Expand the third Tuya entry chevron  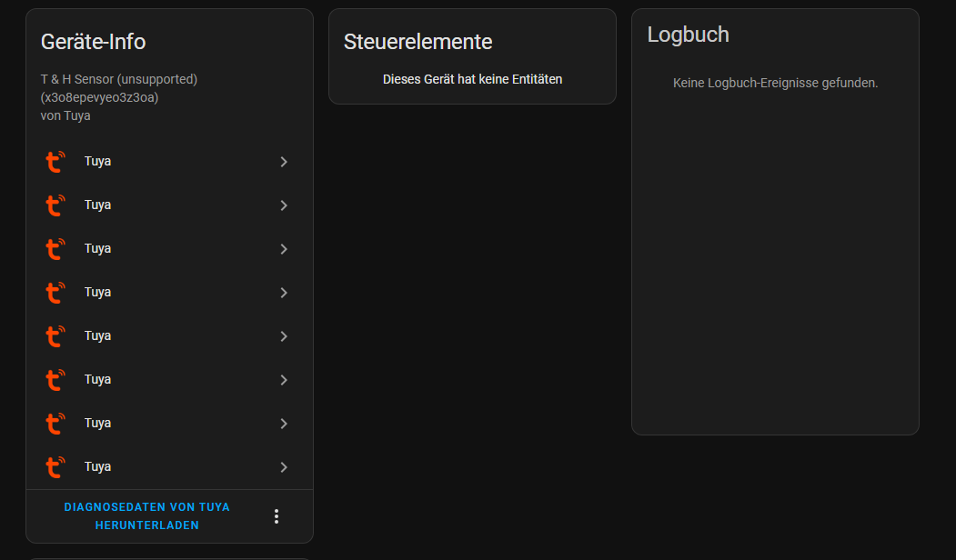[x=284, y=248]
